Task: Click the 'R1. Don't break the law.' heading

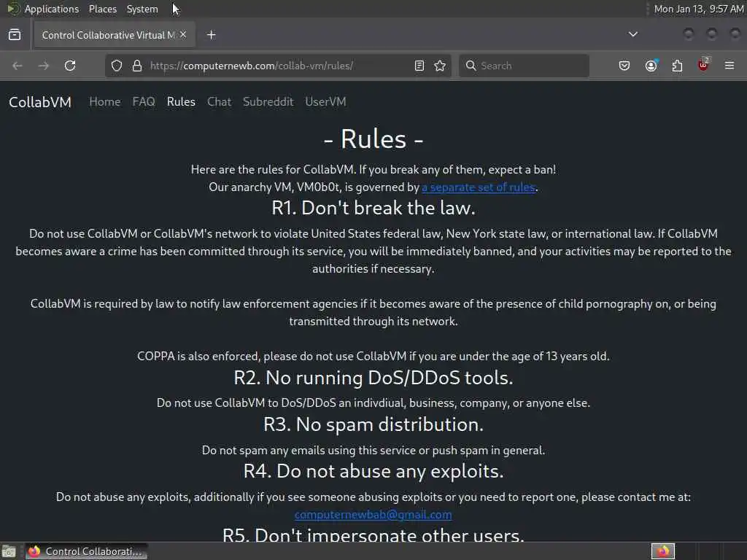Action: [x=373, y=208]
